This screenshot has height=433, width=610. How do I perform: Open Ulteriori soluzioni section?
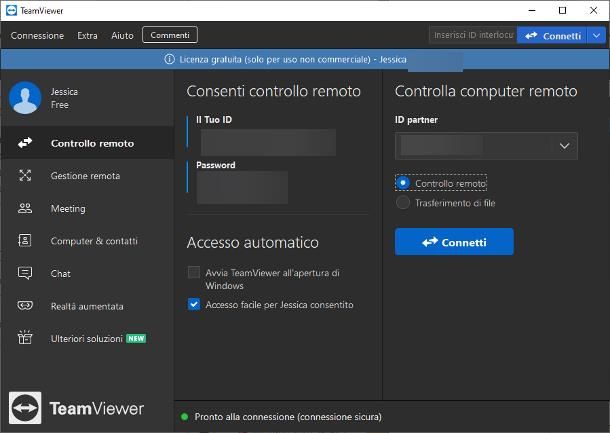pyautogui.click(x=87, y=338)
